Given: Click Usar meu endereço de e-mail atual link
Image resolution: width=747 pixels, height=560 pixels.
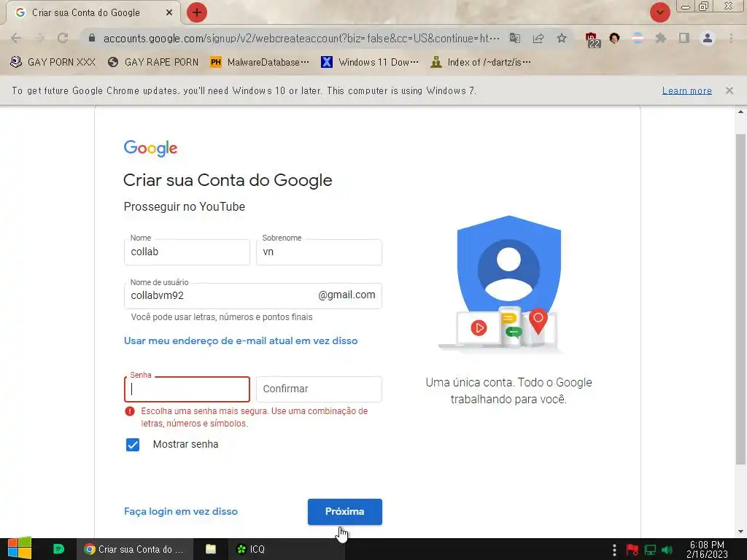Looking at the screenshot, I should [241, 341].
